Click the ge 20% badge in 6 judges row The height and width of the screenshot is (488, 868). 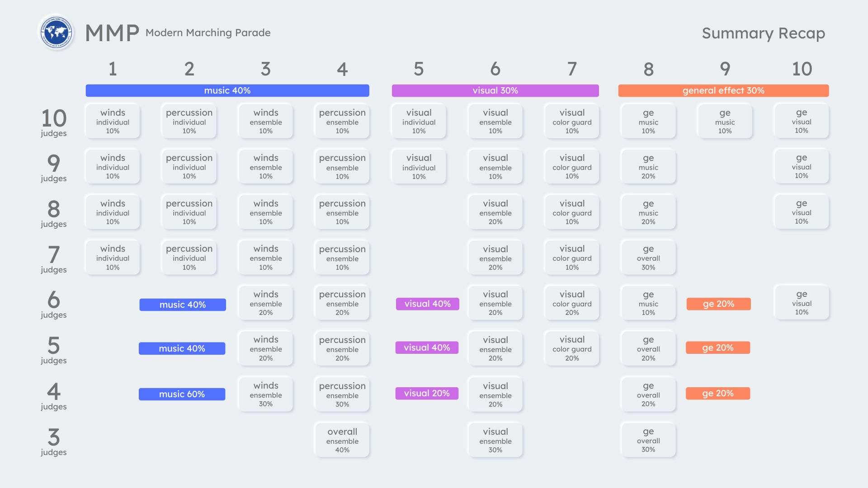click(718, 304)
